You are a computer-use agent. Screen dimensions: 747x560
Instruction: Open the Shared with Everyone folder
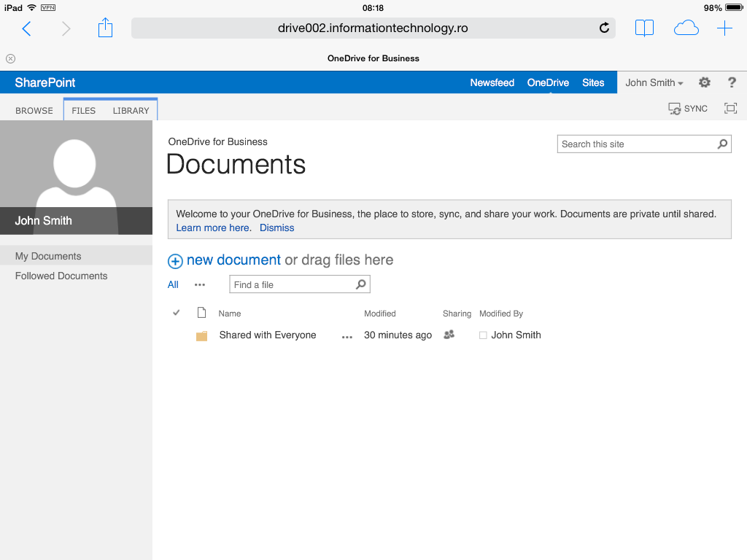(x=268, y=335)
